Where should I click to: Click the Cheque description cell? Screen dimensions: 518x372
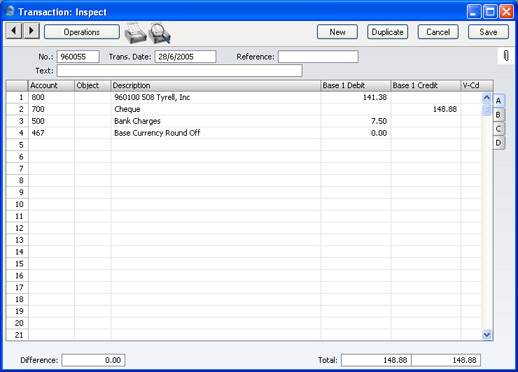(x=216, y=109)
